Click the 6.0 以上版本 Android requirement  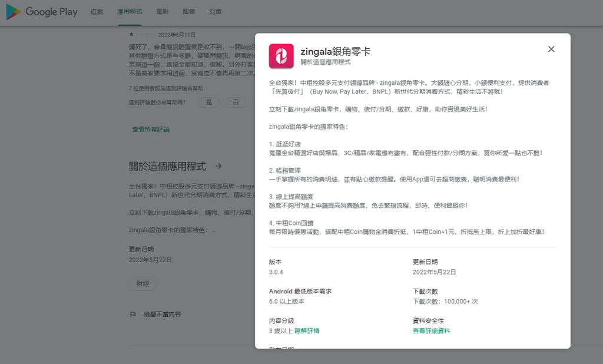(287, 302)
